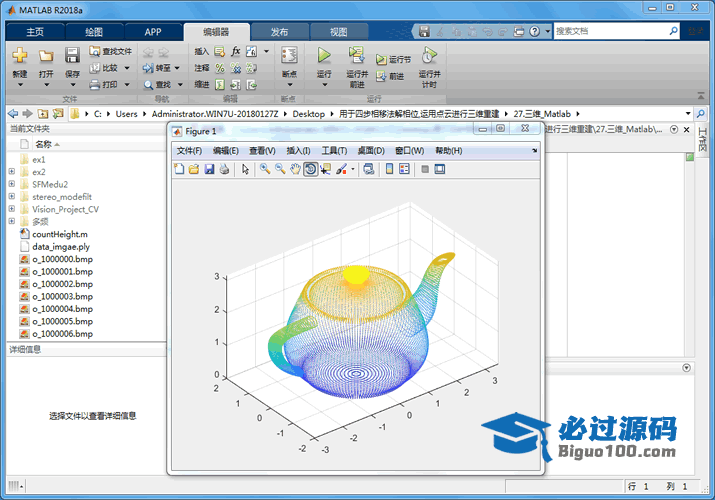Toggle the Brush data tool
715x500 pixels.
pos(341,169)
